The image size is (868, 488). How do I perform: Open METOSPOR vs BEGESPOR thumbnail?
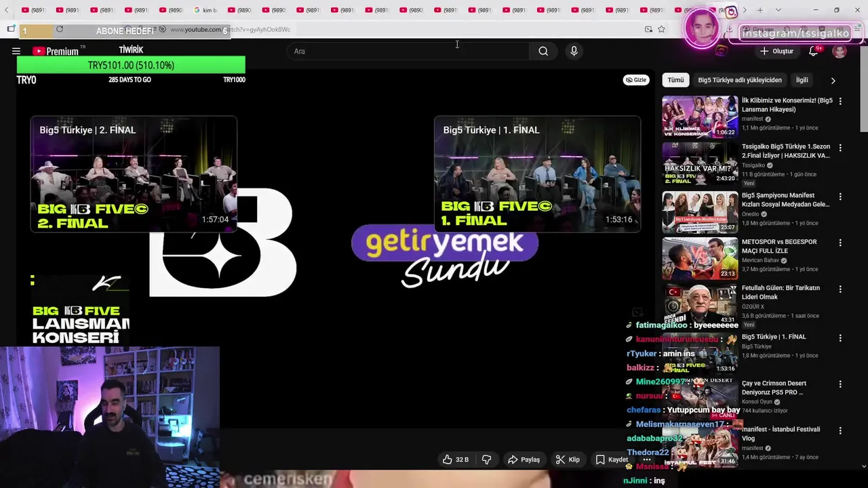point(700,258)
